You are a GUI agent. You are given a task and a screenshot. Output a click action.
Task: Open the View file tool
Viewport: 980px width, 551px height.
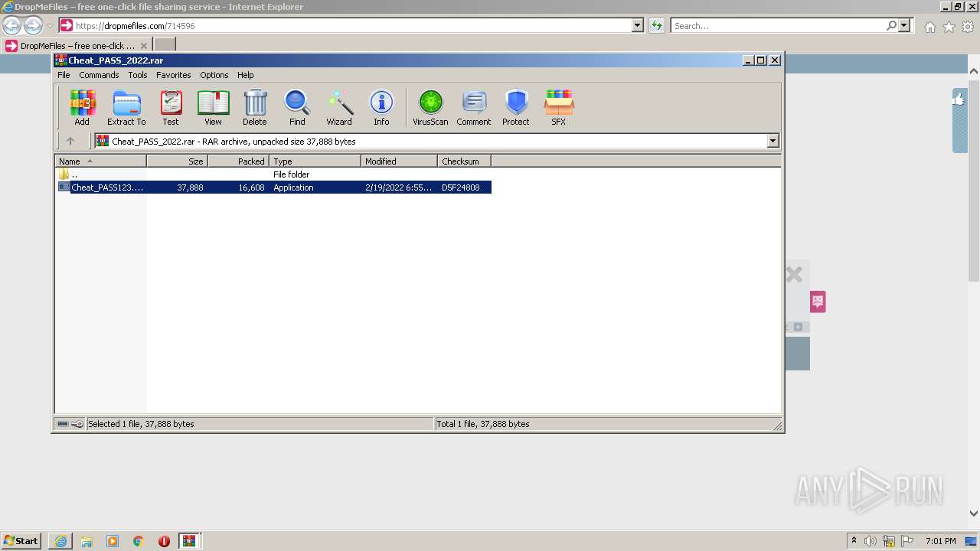213,107
